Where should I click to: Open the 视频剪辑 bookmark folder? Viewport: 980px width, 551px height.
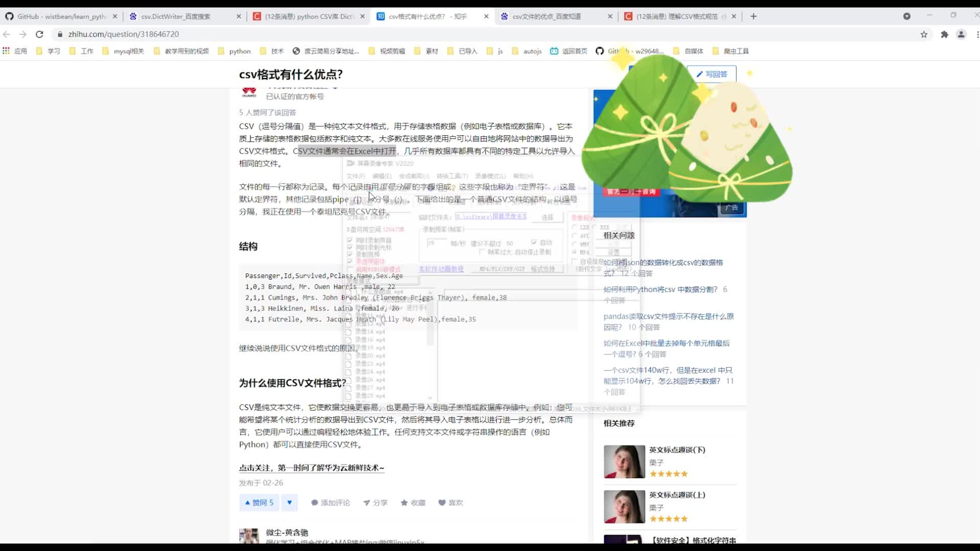(386, 51)
